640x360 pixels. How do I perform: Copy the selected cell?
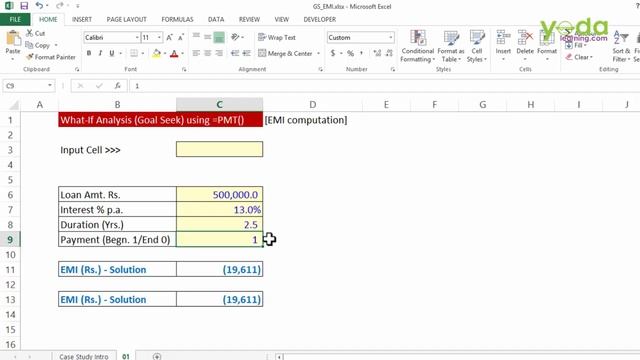coord(38,45)
